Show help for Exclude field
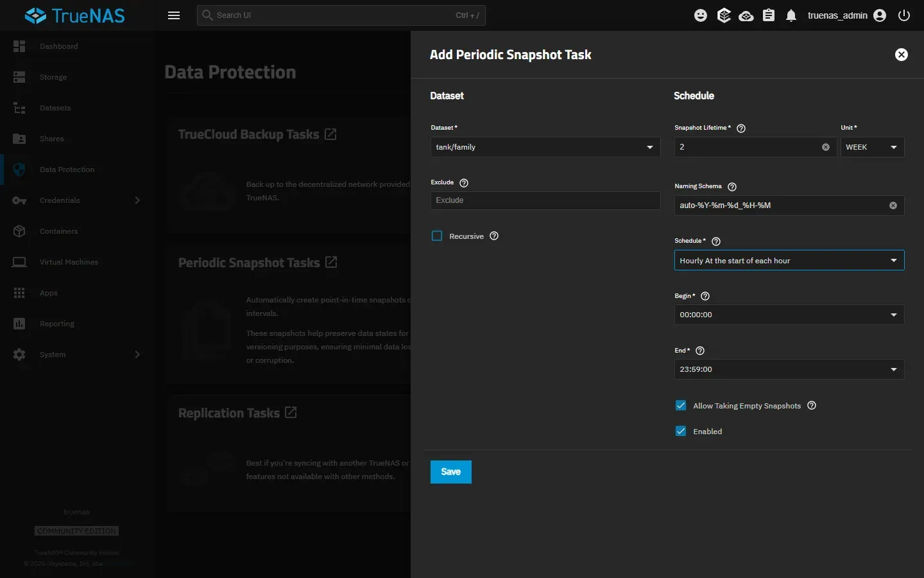Image resolution: width=924 pixels, height=578 pixels. tap(464, 183)
